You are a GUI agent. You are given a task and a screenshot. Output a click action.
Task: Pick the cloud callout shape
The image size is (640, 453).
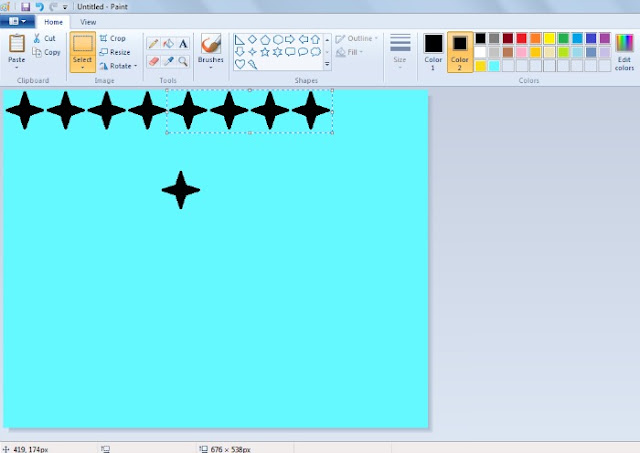coord(316,52)
